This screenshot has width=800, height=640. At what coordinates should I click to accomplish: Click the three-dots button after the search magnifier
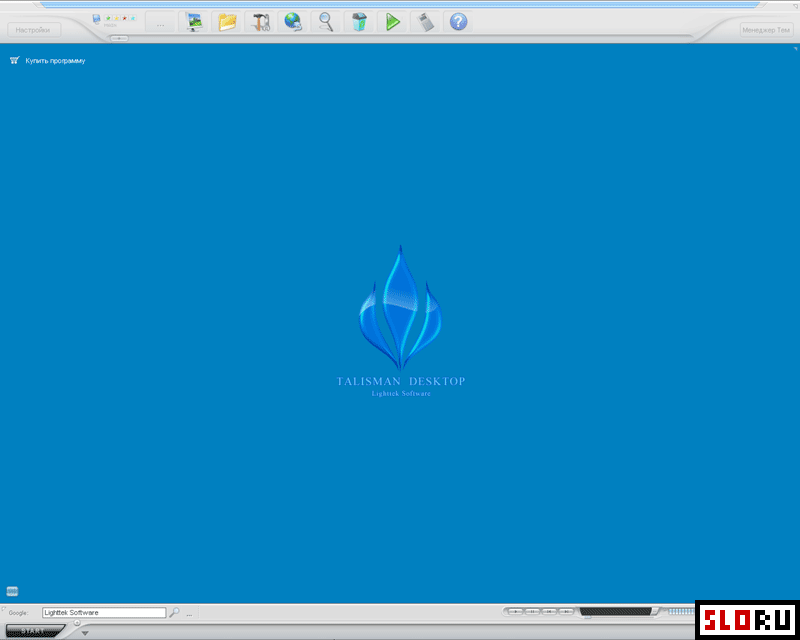pyautogui.click(x=189, y=614)
